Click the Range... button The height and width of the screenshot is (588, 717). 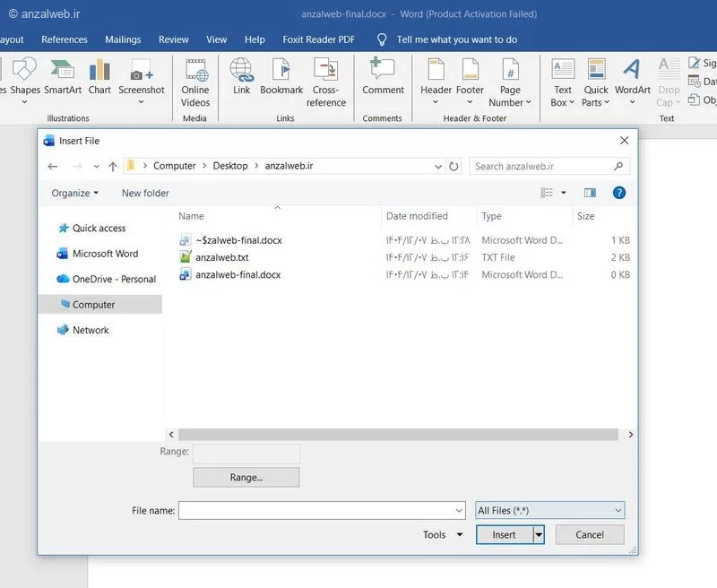coord(246,478)
